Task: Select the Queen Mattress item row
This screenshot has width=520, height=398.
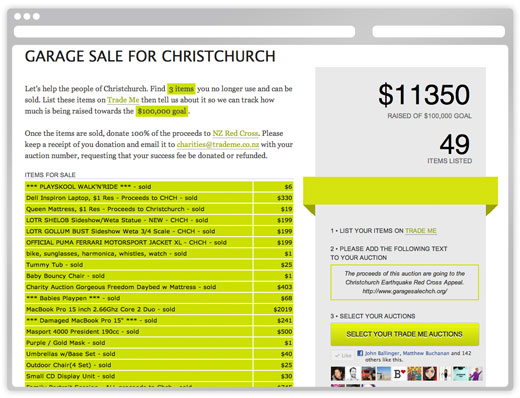Action: coord(159,209)
